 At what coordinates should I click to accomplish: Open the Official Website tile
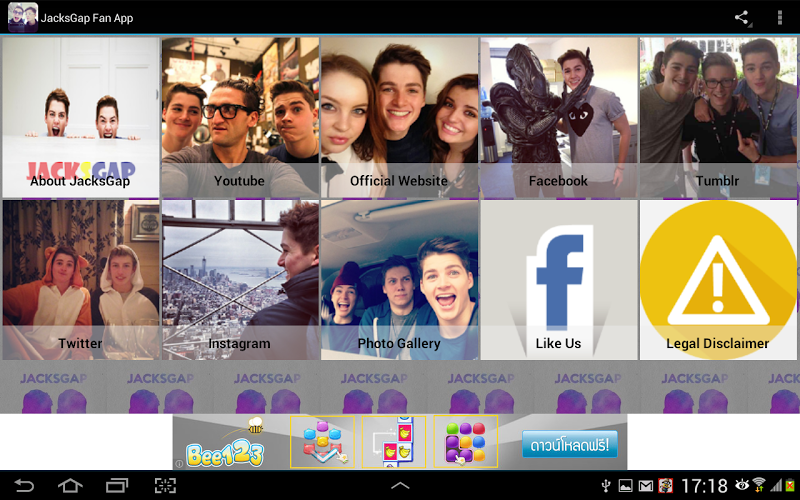pos(399,117)
